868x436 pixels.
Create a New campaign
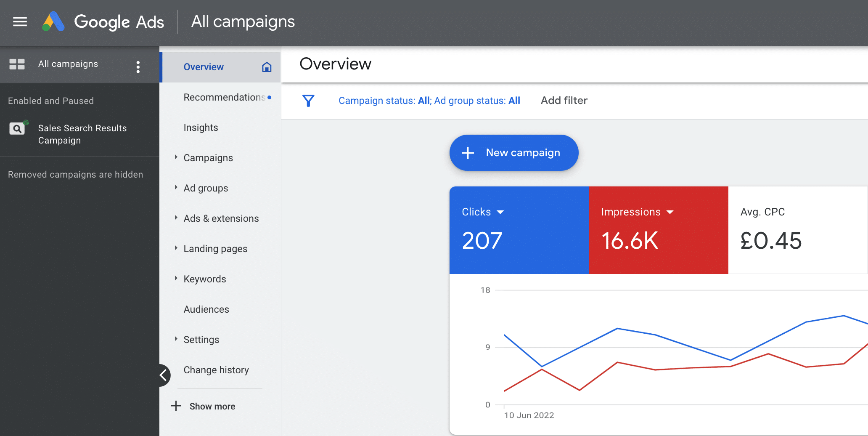click(x=513, y=153)
